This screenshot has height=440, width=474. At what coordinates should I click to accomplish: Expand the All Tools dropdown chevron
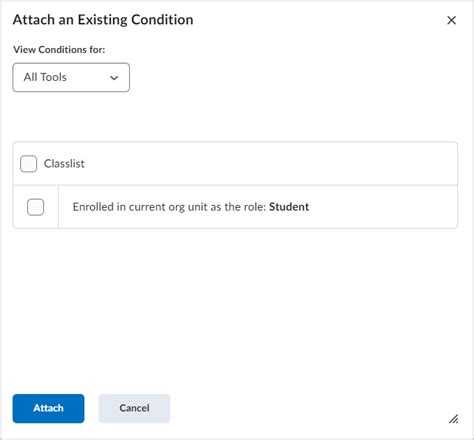[x=114, y=78]
